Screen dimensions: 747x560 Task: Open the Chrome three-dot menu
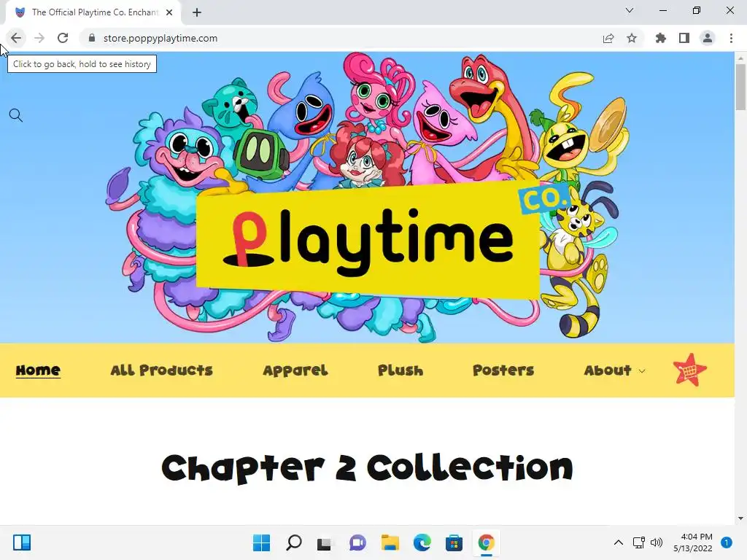coord(731,38)
